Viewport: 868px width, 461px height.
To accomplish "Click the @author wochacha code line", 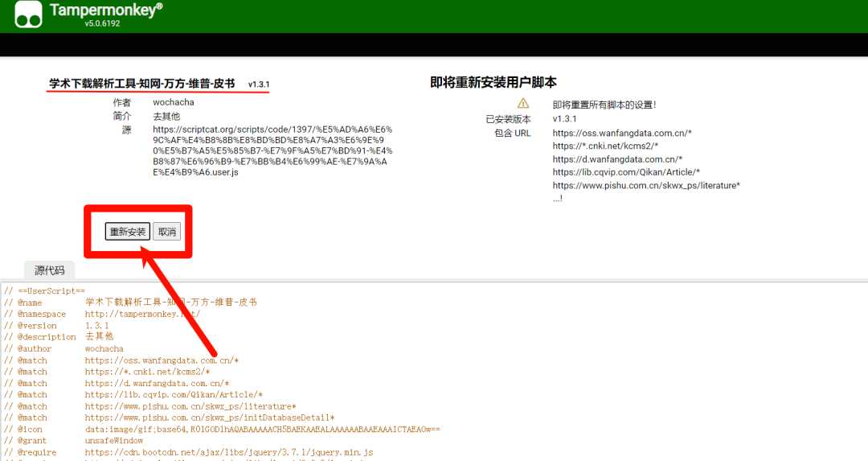I will 63,348.
